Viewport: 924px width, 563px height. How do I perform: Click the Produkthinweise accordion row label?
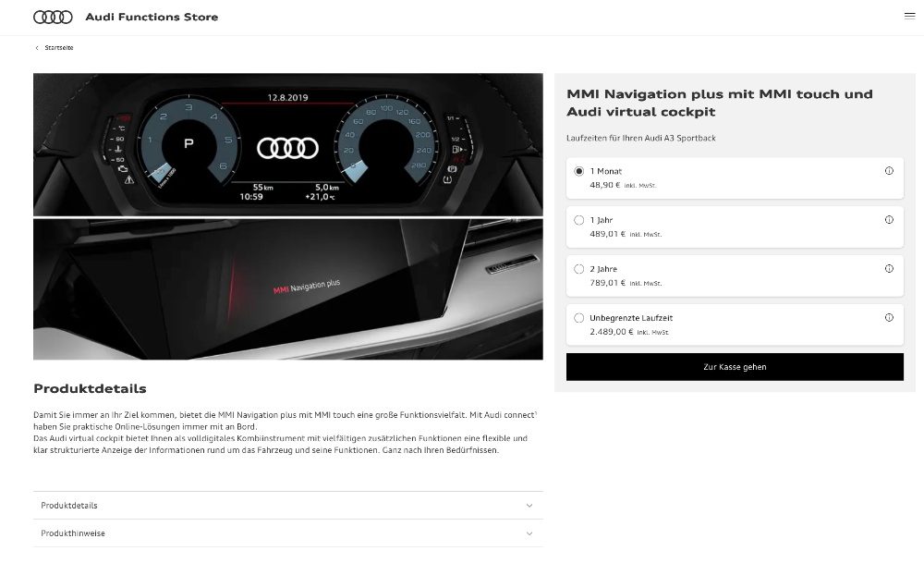click(x=73, y=533)
